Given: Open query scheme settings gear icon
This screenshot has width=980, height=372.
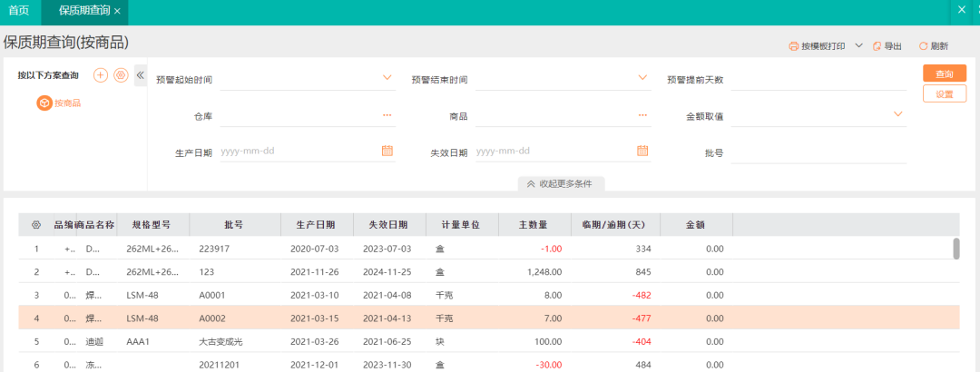Looking at the screenshot, I should point(121,75).
